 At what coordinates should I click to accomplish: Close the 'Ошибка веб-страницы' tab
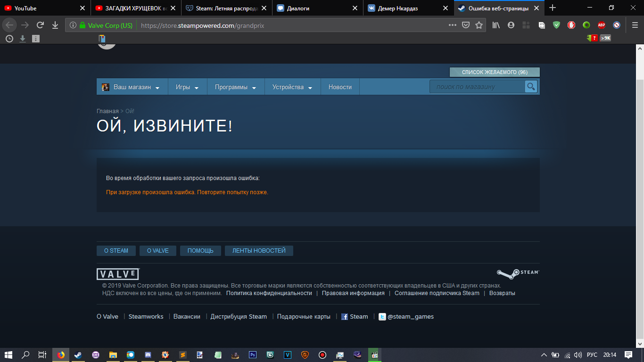536,8
